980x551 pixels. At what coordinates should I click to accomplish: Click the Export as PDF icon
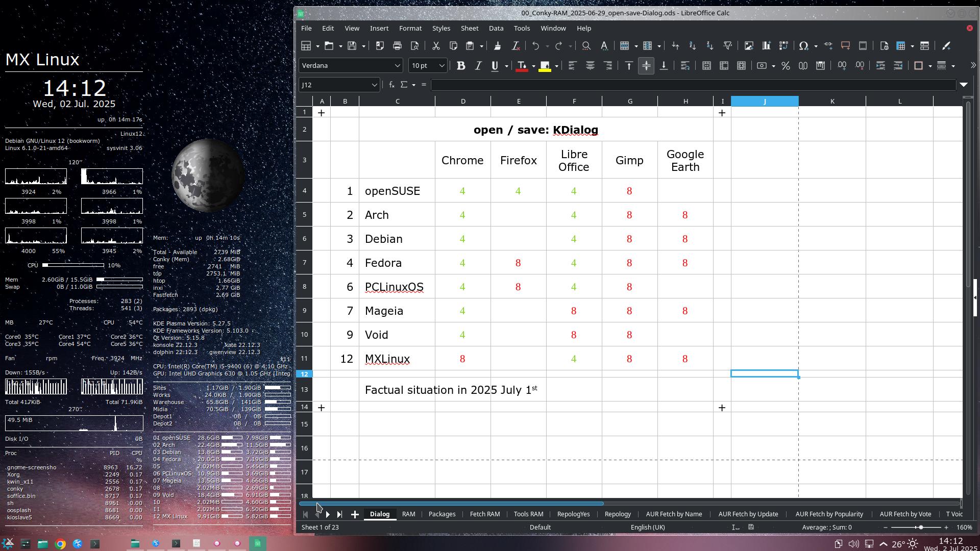point(380,46)
